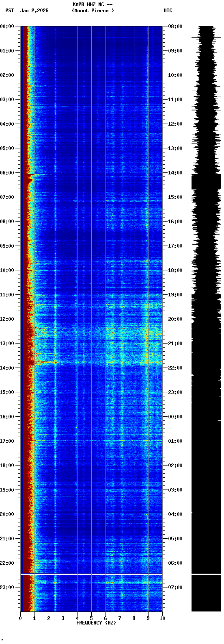Click the PST '12:00' time label
224x644 pixels.
(x=7, y=319)
